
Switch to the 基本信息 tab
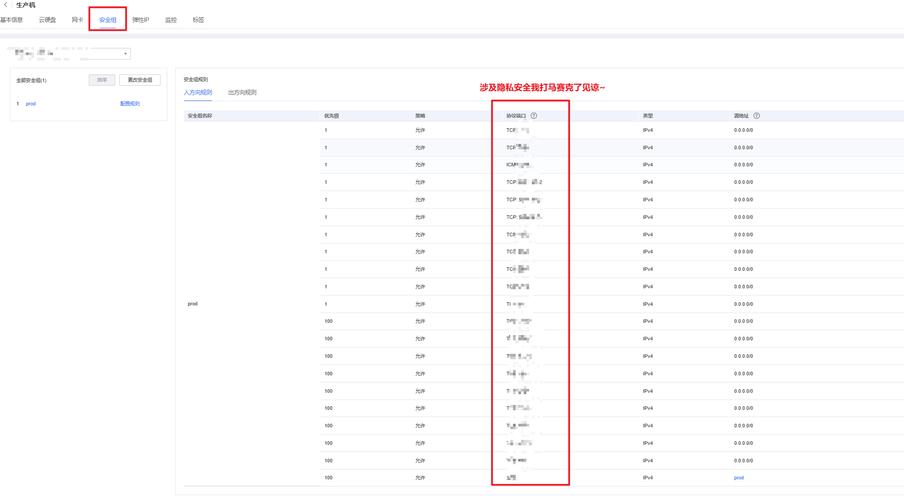(12, 20)
